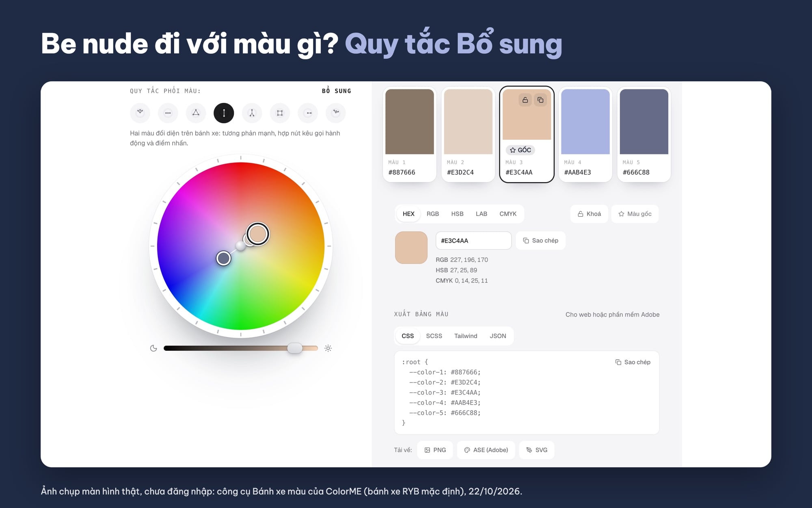Download palette as ASE (Adobe)
This screenshot has height=508, width=812.
pos(486,450)
